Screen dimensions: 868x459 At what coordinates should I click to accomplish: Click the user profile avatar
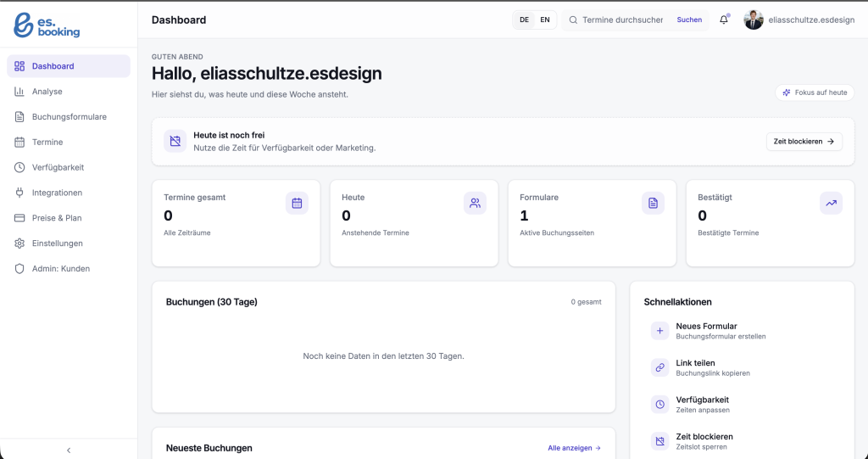(x=754, y=20)
